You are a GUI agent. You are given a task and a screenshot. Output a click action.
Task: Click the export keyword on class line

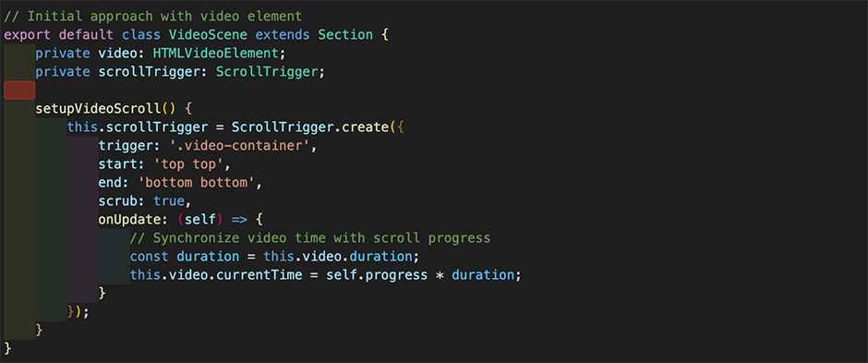click(28, 34)
